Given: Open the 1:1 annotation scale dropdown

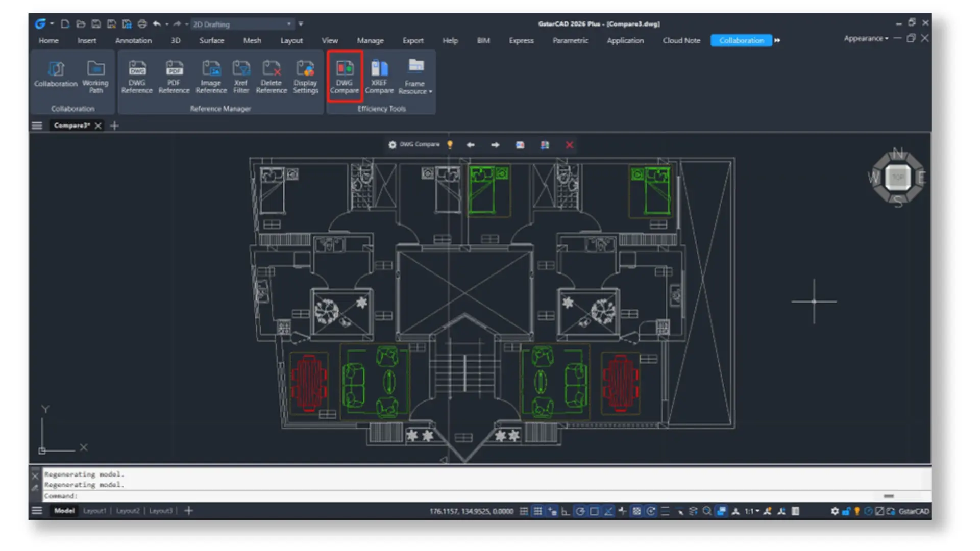Looking at the screenshot, I should point(751,511).
